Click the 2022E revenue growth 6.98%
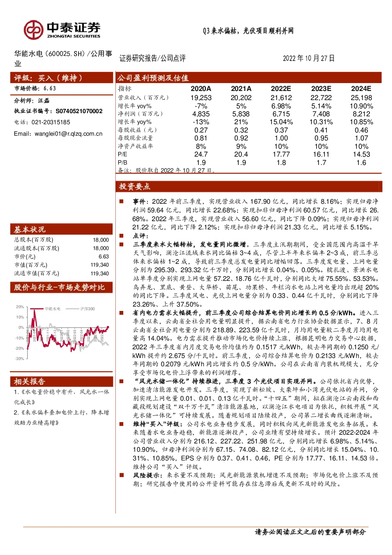Image resolution: width=392 pixels, height=555 pixels. point(281,106)
